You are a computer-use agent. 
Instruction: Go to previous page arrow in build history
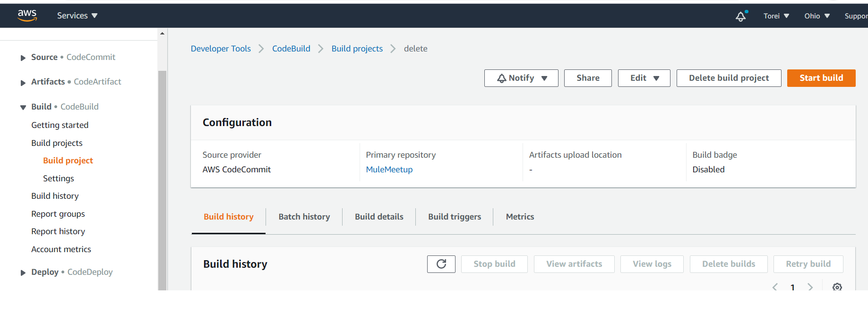(775, 287)
